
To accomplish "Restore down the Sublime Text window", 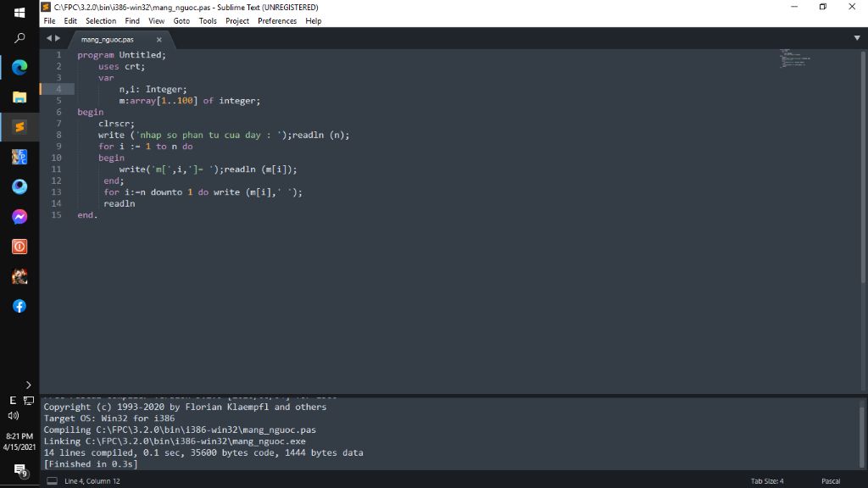I will [x=823, y=7].
